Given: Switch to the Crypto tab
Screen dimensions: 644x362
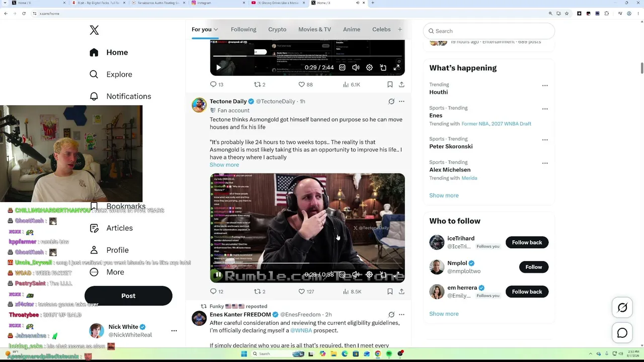Looking at the screenshot, I should point(277,29).
